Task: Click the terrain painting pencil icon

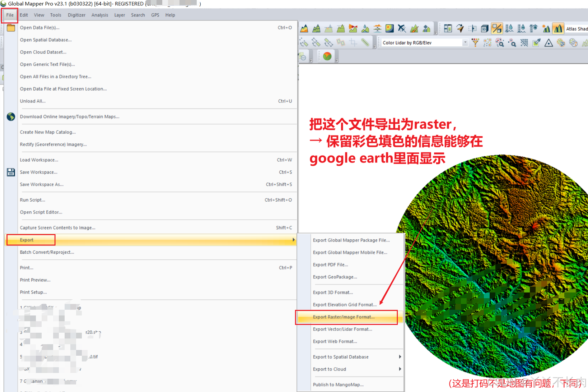Action: point(414,28)
